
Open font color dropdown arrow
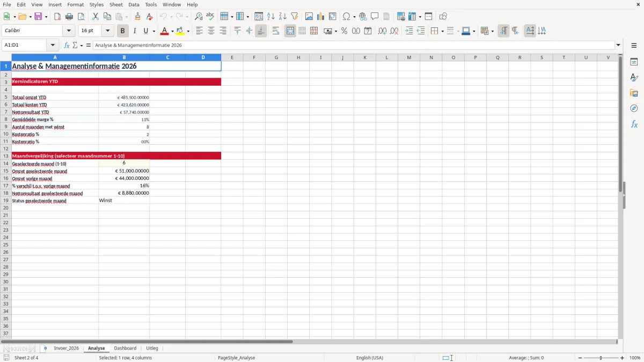(172, 31)
